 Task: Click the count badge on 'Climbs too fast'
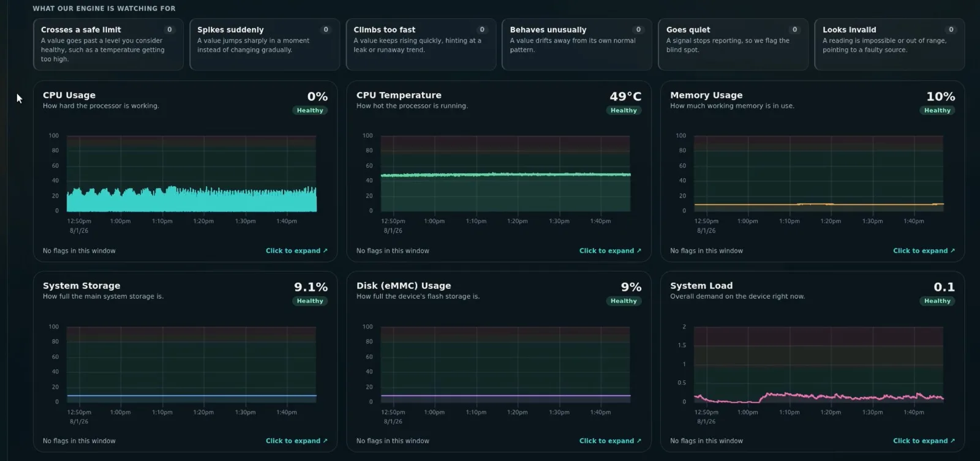coord(482,29)
